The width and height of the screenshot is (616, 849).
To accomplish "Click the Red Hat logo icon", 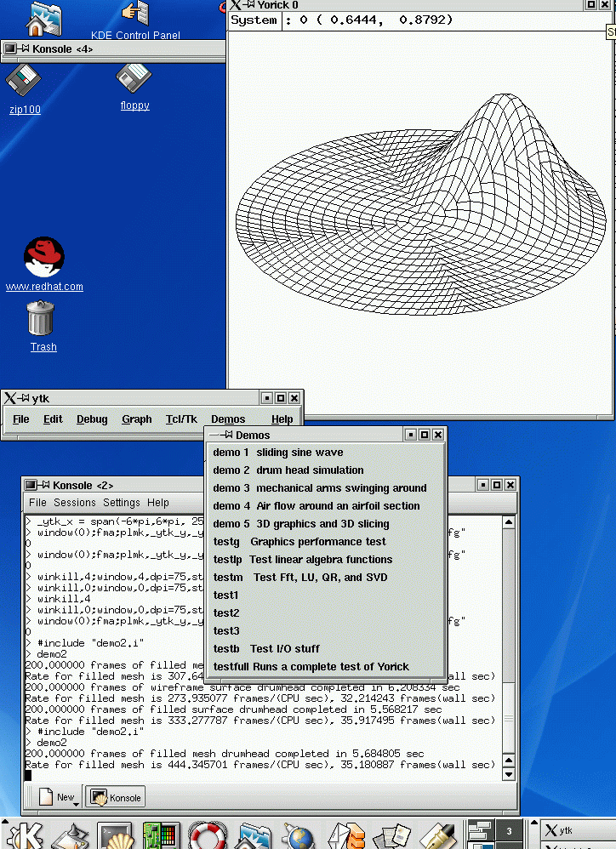I will tap(44, 258).
